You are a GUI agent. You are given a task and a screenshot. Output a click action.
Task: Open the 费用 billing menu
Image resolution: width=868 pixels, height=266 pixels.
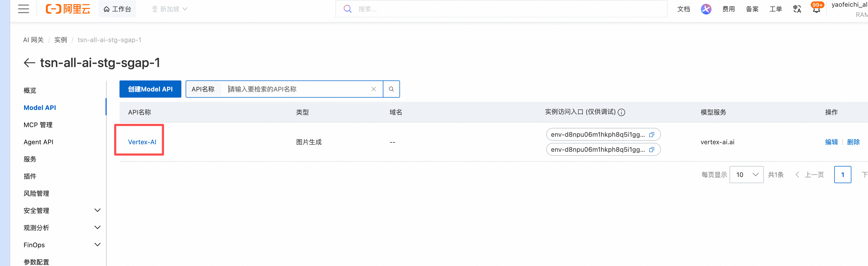point(728,9)
